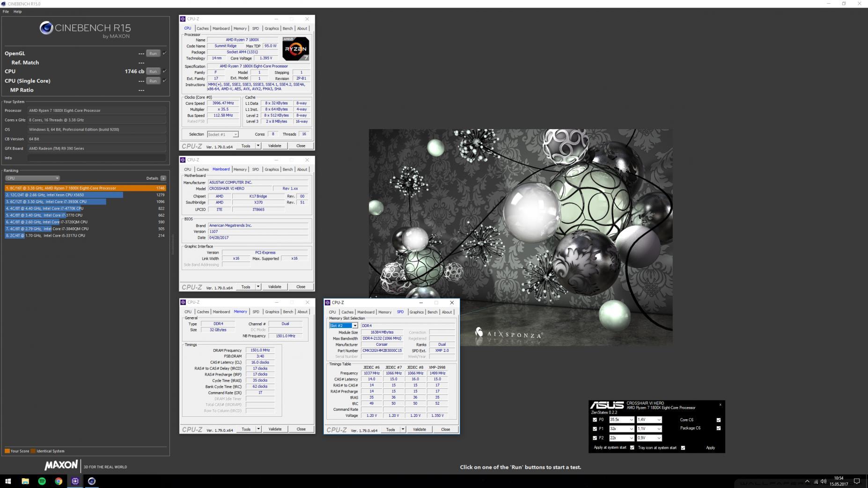Open Graphics tab in the CPU-Z Memory window
868x488 pixels.
pyautogui.click(x=272, y=312)
